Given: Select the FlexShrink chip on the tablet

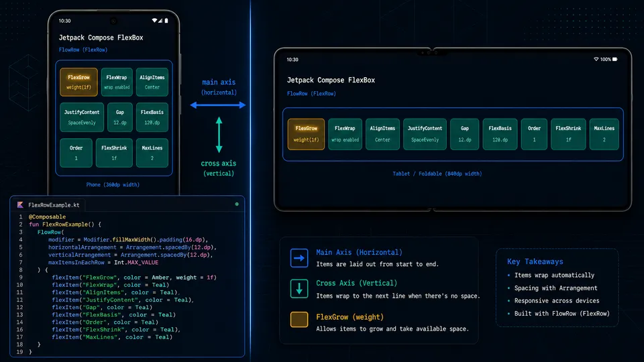Looking at the screenshot, I should point(568,134).
